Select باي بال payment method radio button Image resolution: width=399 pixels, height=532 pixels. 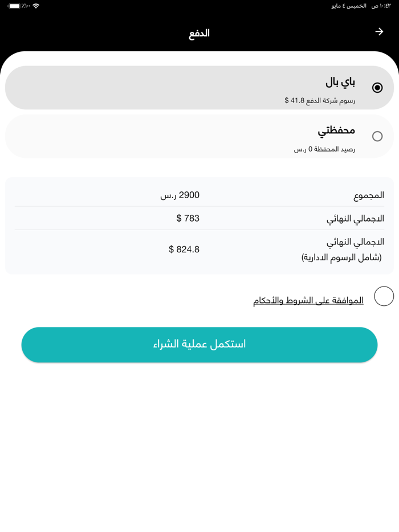(x=377, y=87)
